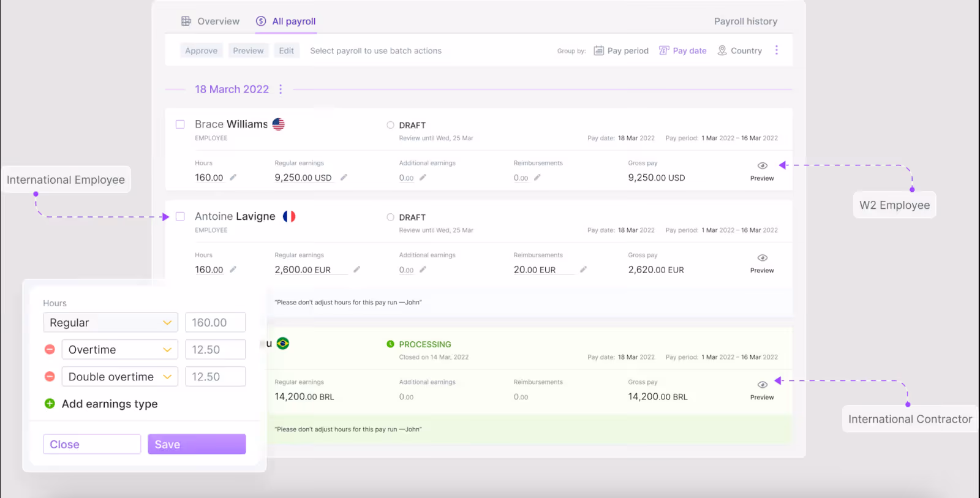Click Brace Williams hours value 160.00

click(209, 178)
